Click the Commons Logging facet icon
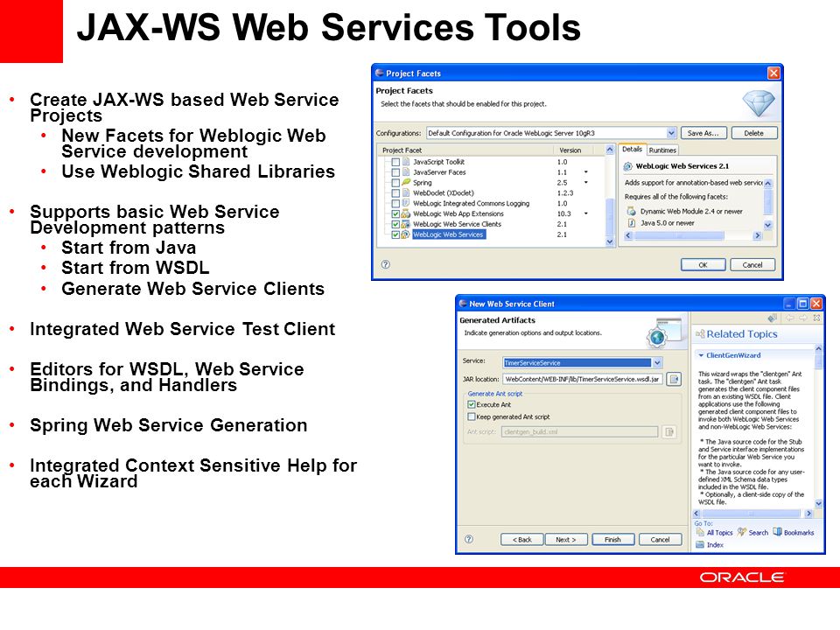840x630 pixels. (406, 203)
